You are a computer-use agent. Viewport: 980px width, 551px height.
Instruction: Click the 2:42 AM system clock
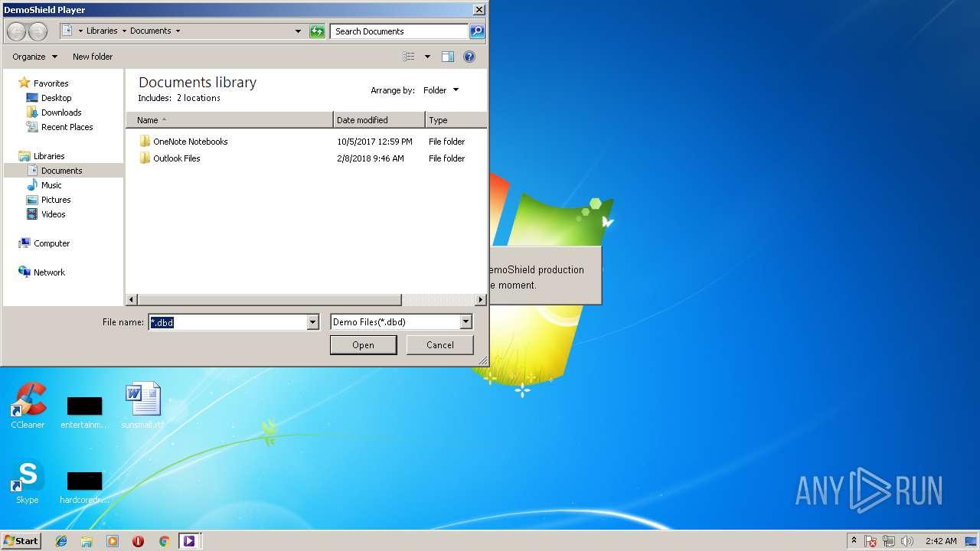tap(941, 541)
